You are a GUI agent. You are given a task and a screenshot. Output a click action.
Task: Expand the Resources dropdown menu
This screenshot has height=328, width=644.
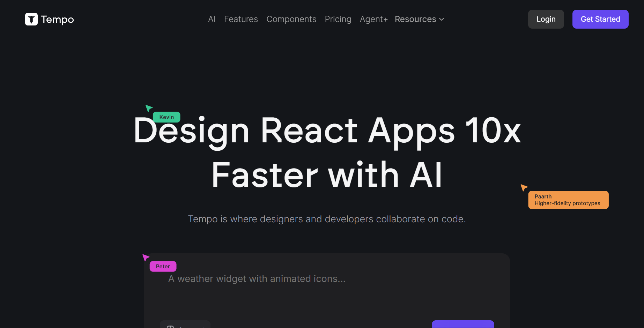pyautogui.click(x=419, y=19)
